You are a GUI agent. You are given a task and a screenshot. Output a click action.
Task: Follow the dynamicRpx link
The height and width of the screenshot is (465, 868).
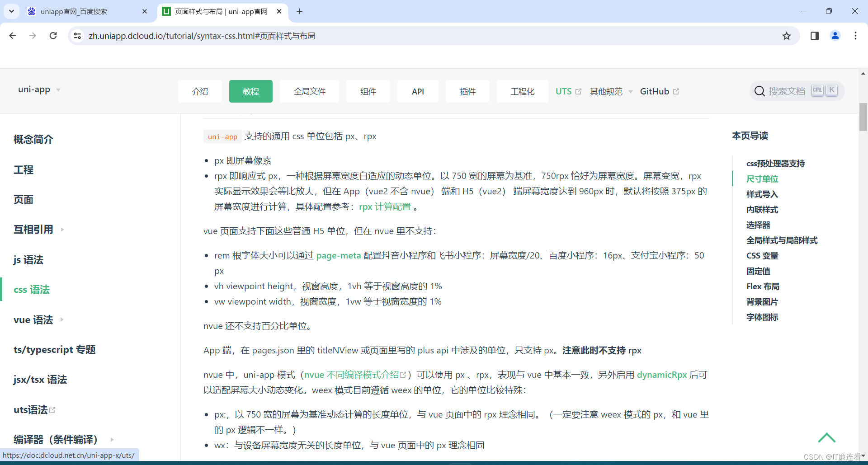point(662,375)
